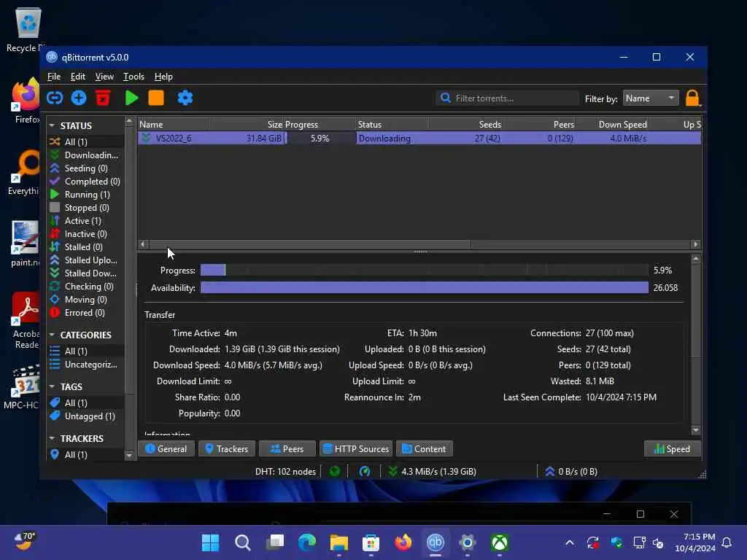Screen dimensions: 747x560
Task: Click the red Remove torrent icon
Action: [103, 98]
